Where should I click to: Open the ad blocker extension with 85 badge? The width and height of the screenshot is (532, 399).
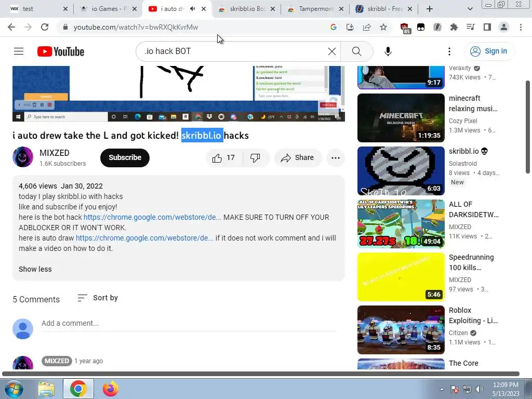(x=405, y=28)
